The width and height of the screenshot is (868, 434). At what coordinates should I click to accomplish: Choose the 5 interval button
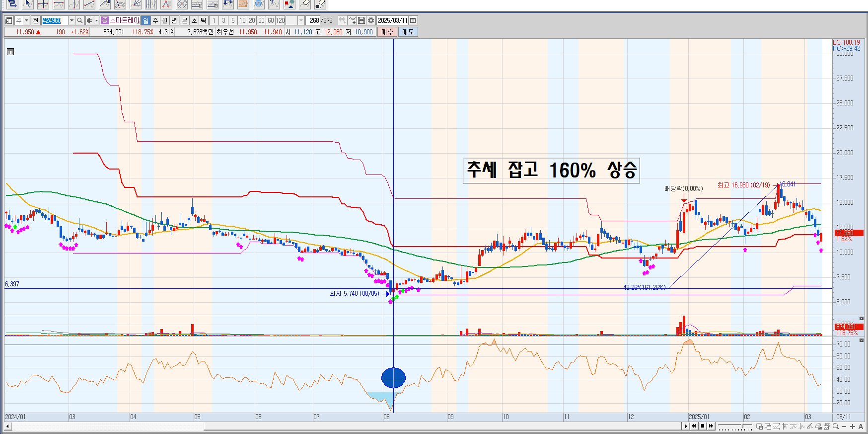[233, 20]
